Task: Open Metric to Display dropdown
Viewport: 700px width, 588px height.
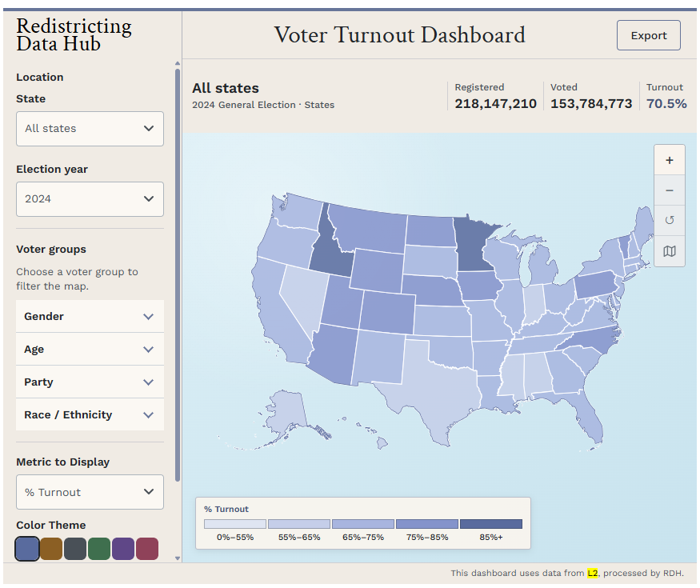Action: [90, 492]
